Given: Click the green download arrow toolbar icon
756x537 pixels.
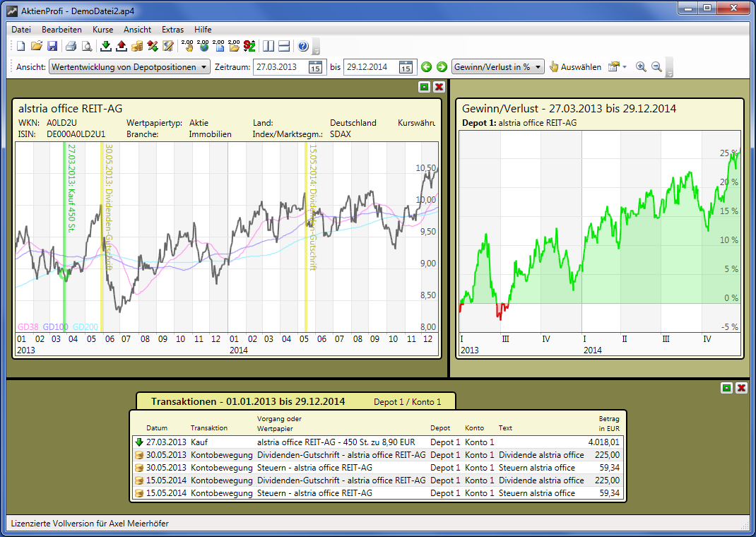Looking at the screenshot, I should coord(106,47).
